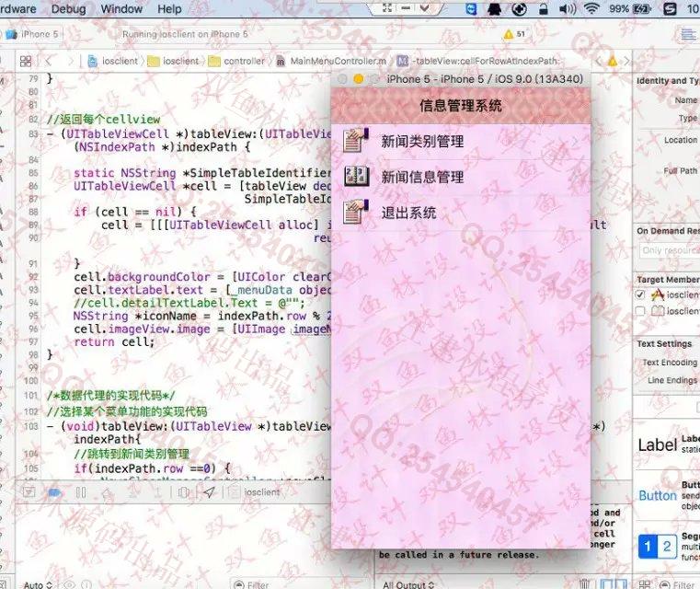Select the ioscllient folder breadcrumb
Viewport: 700px width, 589px height.
tap(173, 61)
